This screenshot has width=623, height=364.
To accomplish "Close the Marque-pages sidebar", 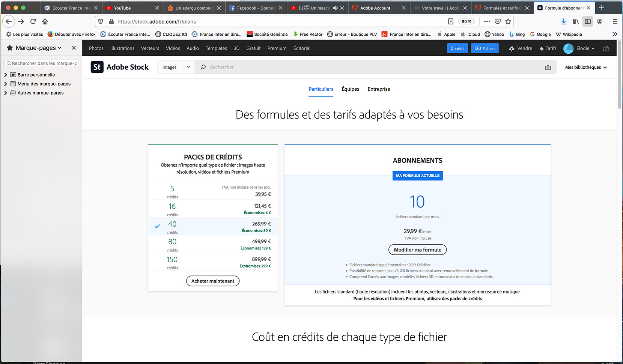I will click(74, 48).
